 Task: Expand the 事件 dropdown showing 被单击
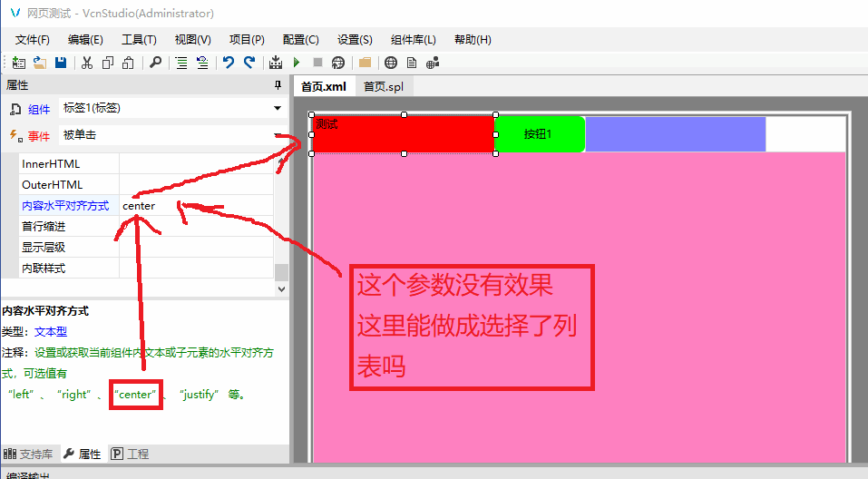click(x=278, y=135)
